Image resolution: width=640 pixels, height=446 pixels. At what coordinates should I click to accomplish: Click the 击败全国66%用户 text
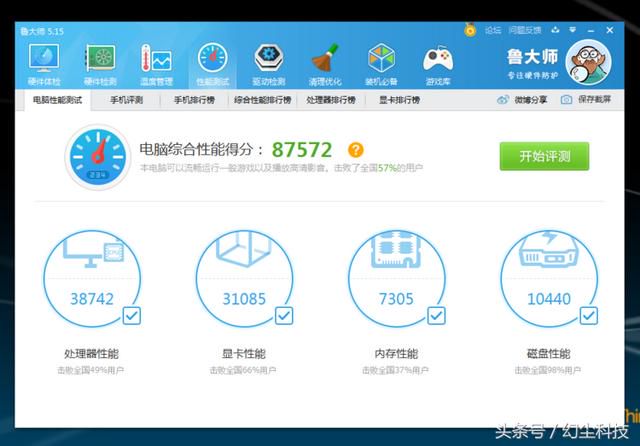coord(243,370)
